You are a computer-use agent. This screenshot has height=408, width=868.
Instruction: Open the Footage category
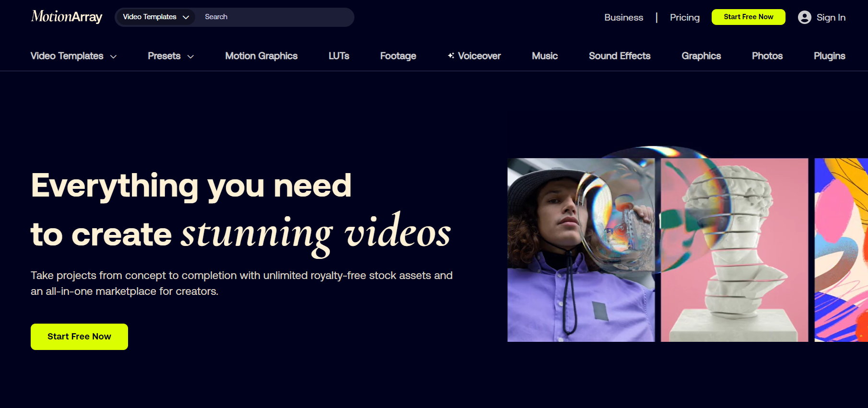[x=398, y=56]
